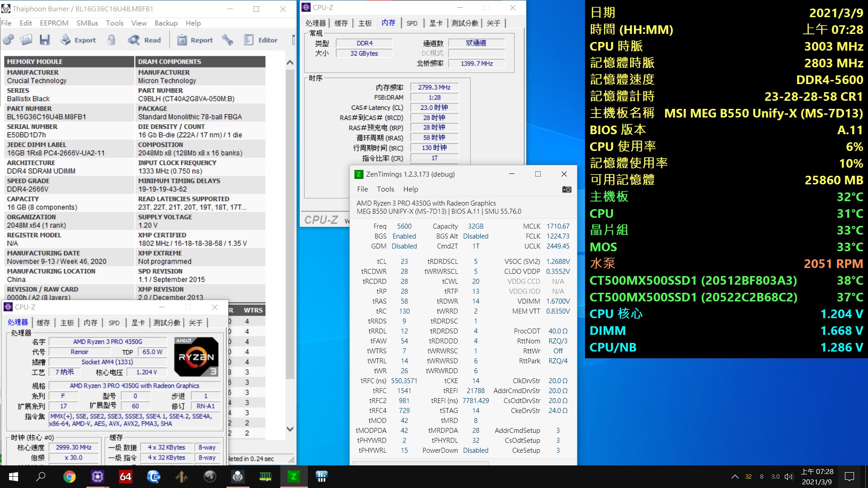Switch to 内存 tab in lower CPU-Z window
Screen dimensions: 868x488
pyautogui.click(x=90, y=323)
